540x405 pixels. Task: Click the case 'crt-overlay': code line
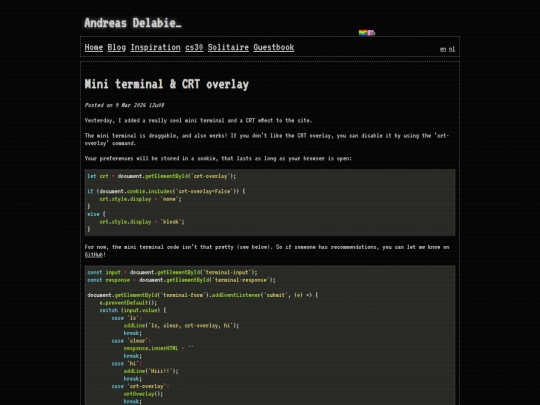point(141,386)
